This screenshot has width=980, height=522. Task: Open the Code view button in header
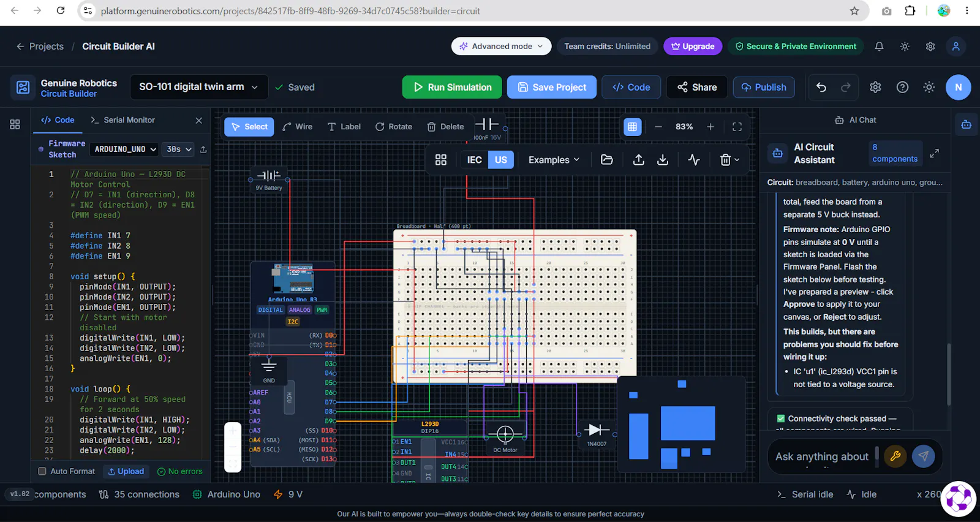click(x=631, y=87)
